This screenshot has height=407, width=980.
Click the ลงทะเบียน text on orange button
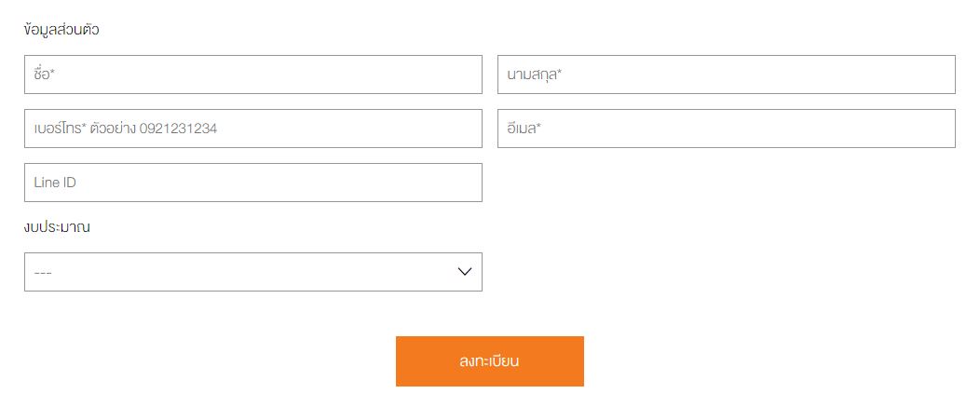pos(489,361)
